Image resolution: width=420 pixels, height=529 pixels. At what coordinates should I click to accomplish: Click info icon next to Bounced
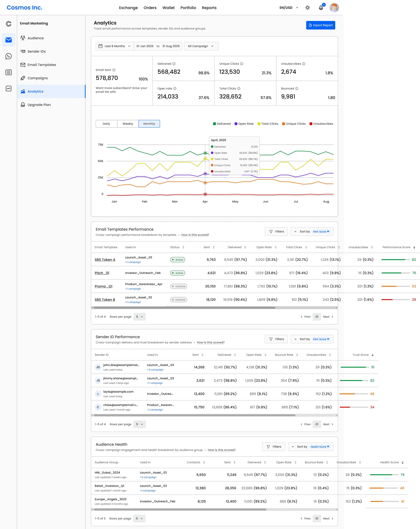(x=297, y=89)
